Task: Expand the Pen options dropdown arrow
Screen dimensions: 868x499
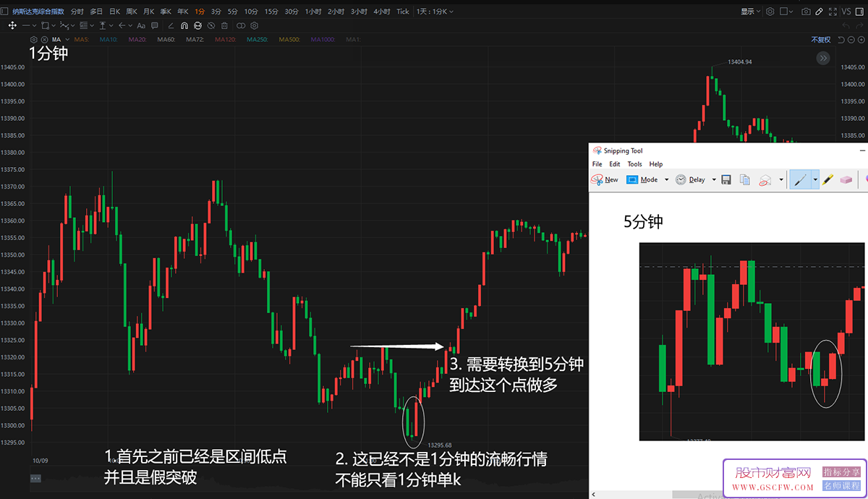Action: (815, 179)
